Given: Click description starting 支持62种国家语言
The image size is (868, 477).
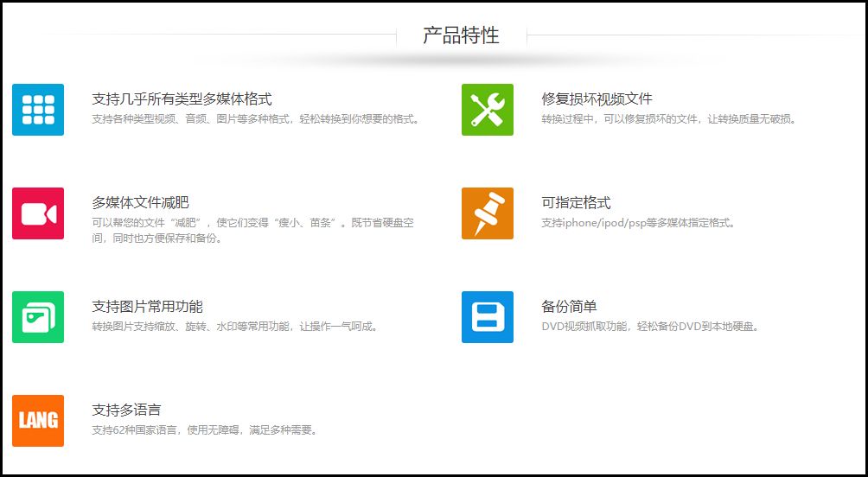Looking at the screenshot, I should (206, 430).
